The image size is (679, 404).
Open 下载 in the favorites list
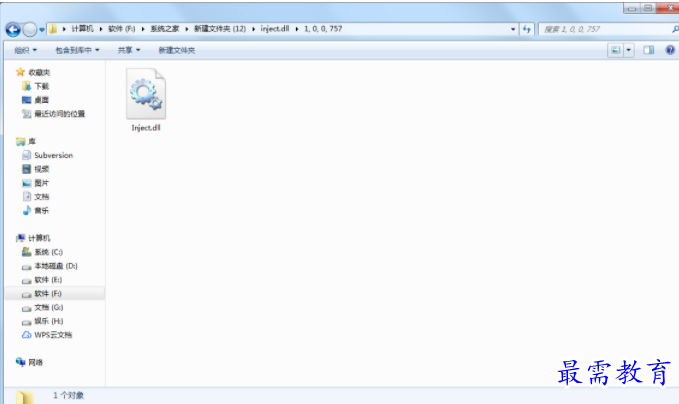point(42,86)
